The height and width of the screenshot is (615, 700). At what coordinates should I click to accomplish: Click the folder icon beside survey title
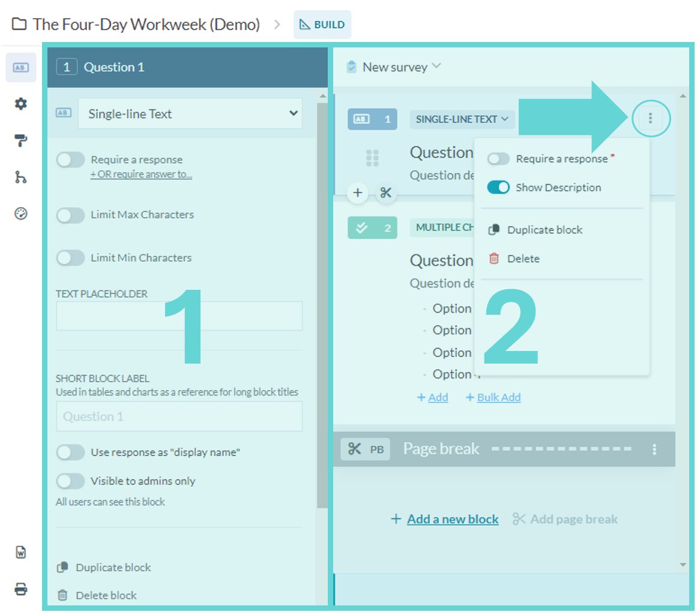click(x=19, y=23)
